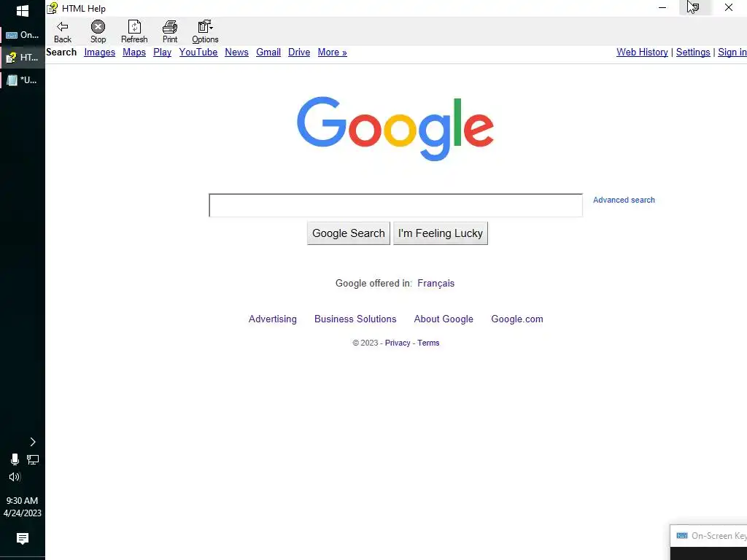Refresh the page using Refresh icon
The image size is (747, 560).
[134, 32]
